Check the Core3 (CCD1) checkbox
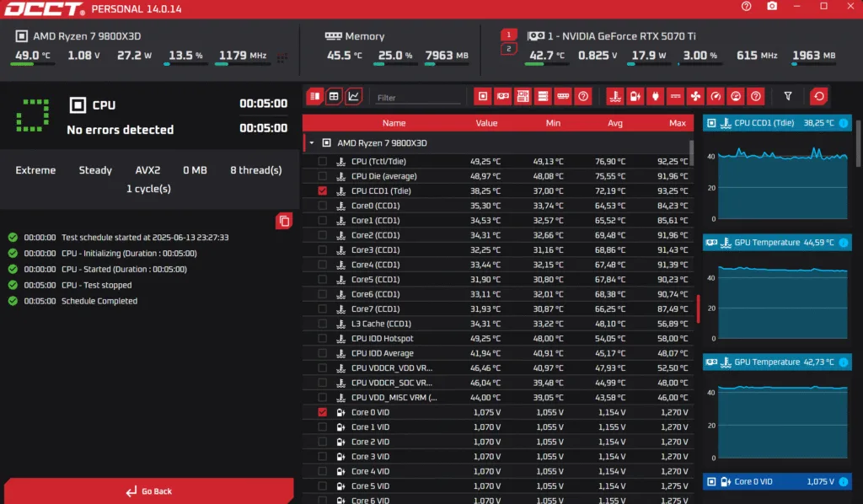 (323, 249)
